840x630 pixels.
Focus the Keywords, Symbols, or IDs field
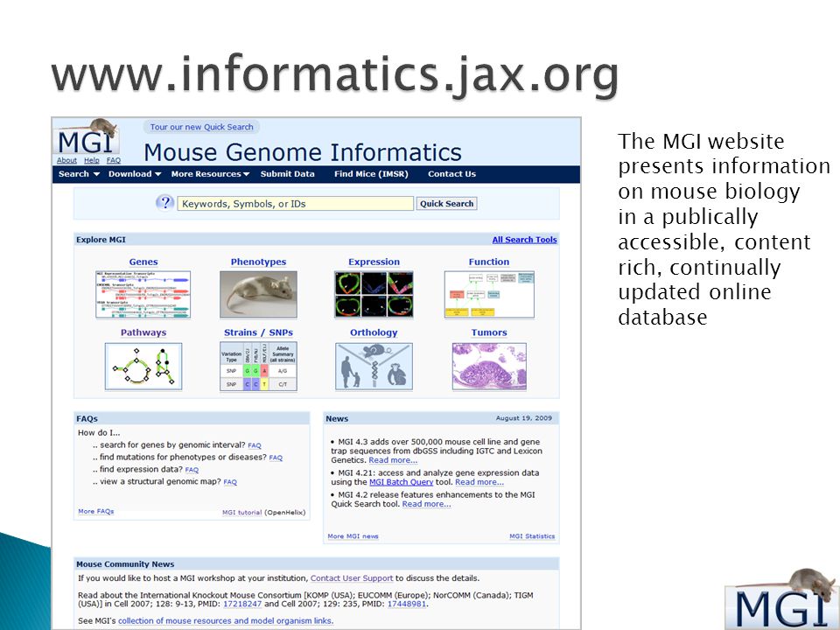point(295,204)
